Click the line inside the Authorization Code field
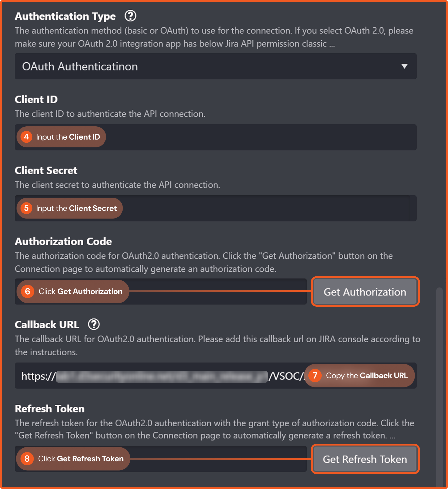This screenshot has height=489, width=448. [x=218, y=291]
